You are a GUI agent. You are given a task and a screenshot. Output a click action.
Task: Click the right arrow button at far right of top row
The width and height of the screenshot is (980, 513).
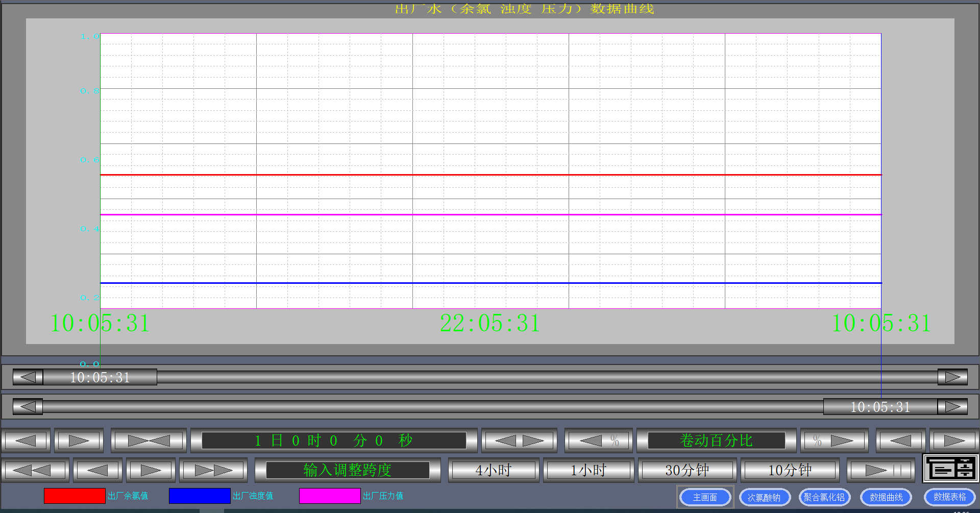954,441
